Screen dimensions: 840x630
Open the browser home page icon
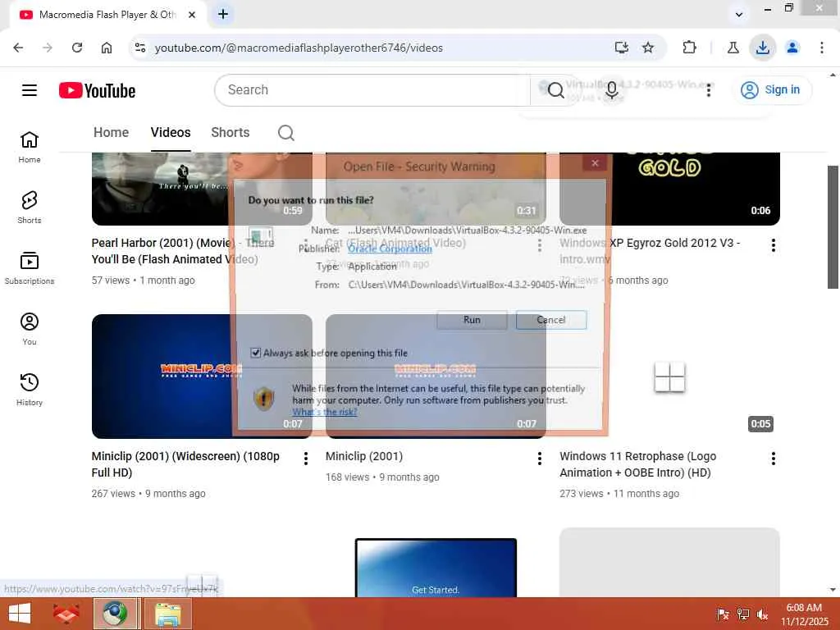(107, 48)
